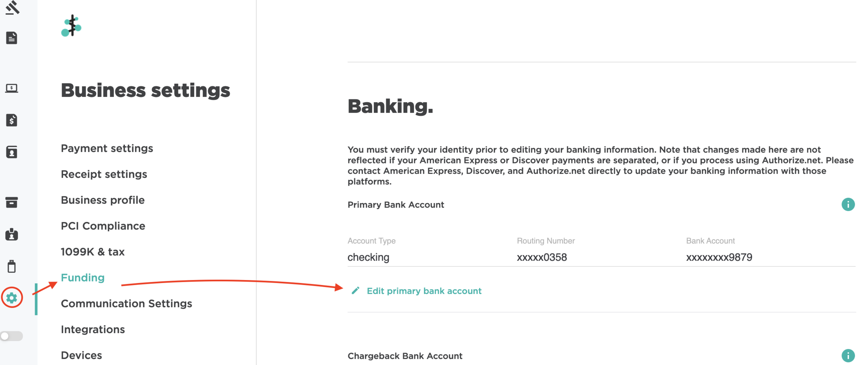This screenshot has width=868, height=365.
Task: Select the Funding menu entry
Action: pyautogui.click(x=82, y=277)
